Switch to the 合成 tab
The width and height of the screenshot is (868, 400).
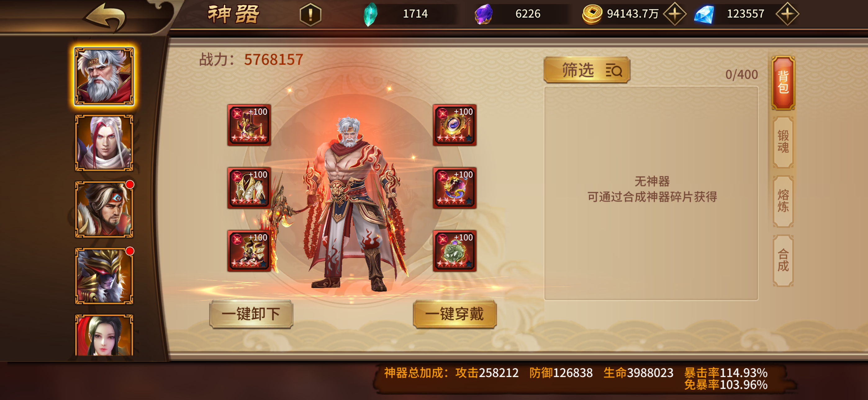783,260
